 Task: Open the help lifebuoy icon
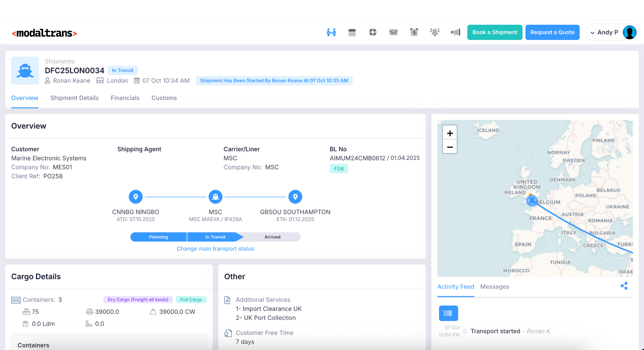pos(372,32)
